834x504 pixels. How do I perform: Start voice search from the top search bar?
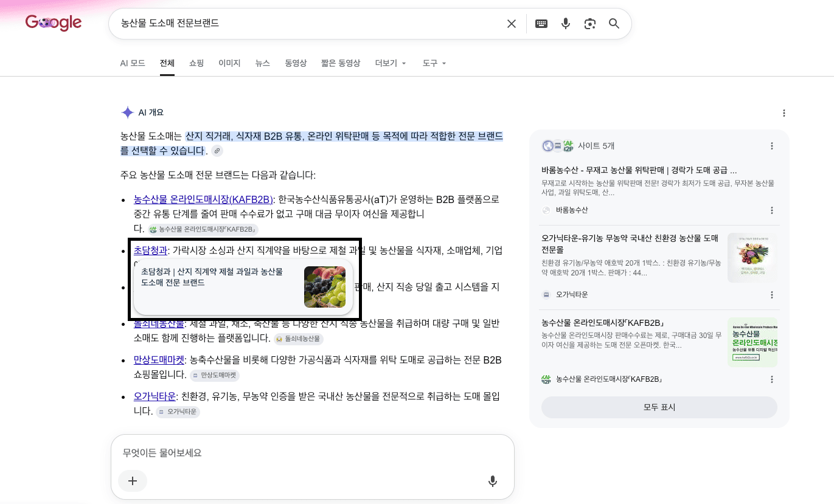pos(566,24)
